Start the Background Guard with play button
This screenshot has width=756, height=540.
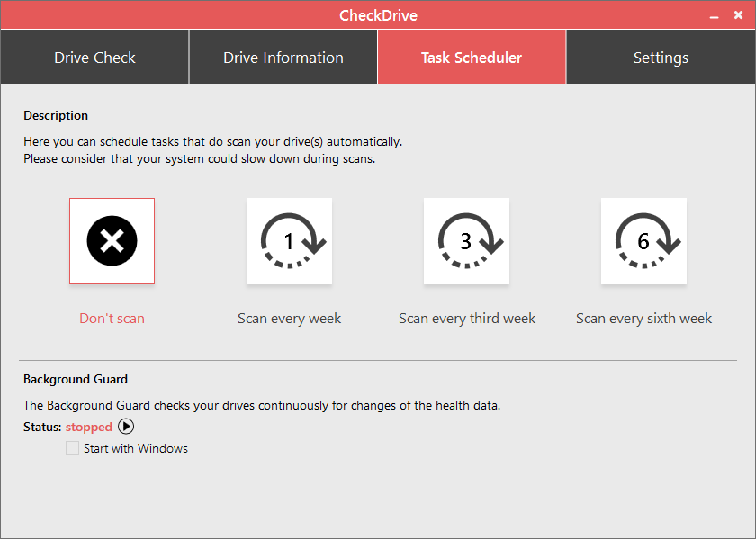click(126, 427)
